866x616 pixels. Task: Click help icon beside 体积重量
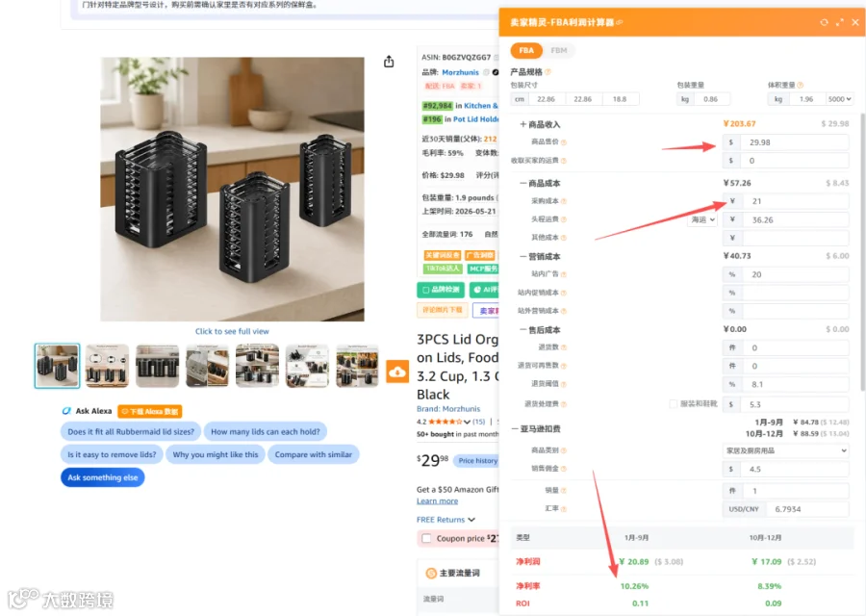point(801,85)
